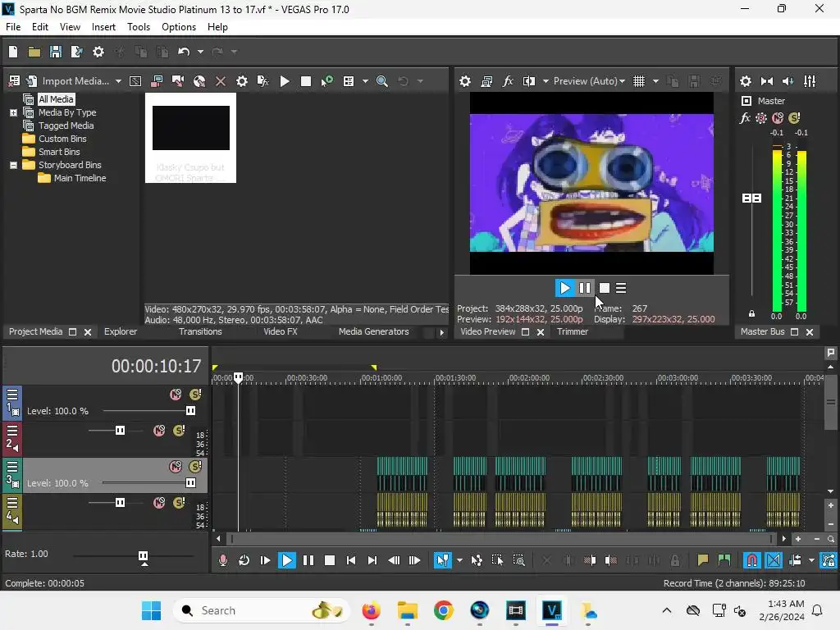
Task: Toggle split screen view in preview
Action: [x=529, y=81]
